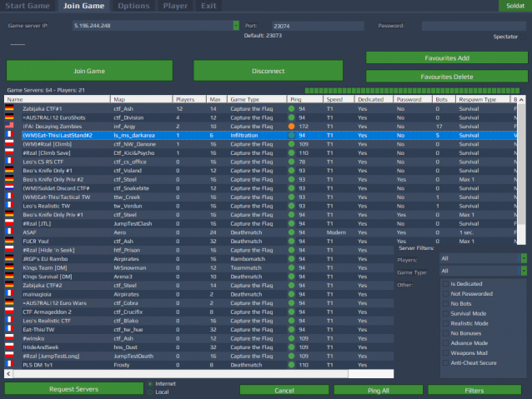
Task: Click the green ping dot for Zabijaka CTF#1
Action: [x=292, y=108]
